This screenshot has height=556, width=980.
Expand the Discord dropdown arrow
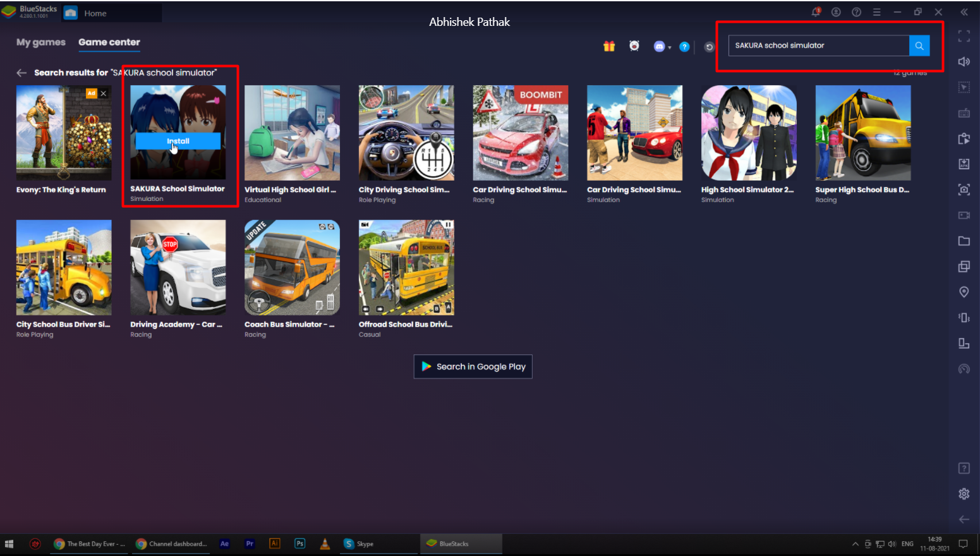(x=670, y=47)
